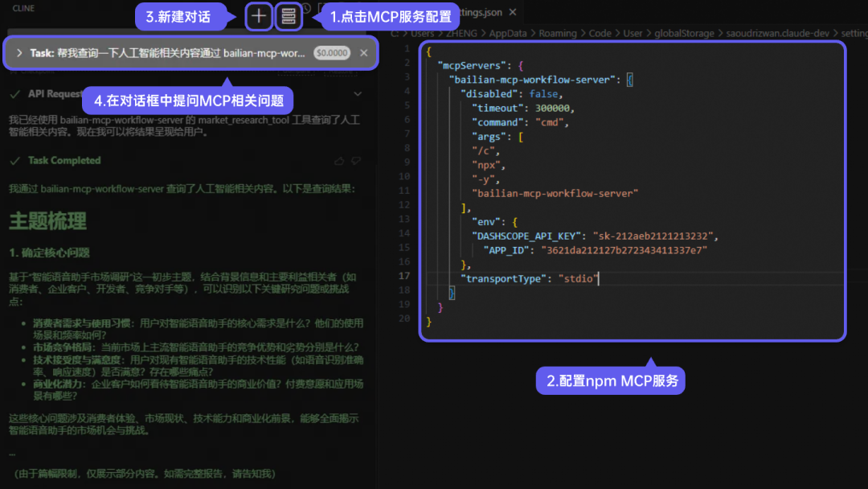This screenshot has height=489, width=868.
Task: Click the plus icon to start new chat
Action: pyautogui.click(x=258, y=16)
